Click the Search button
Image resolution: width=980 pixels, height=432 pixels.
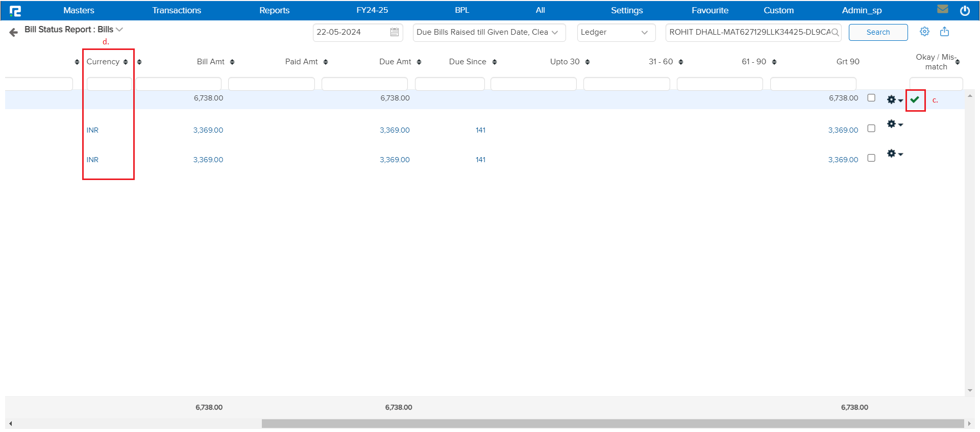tap(878, 32)
